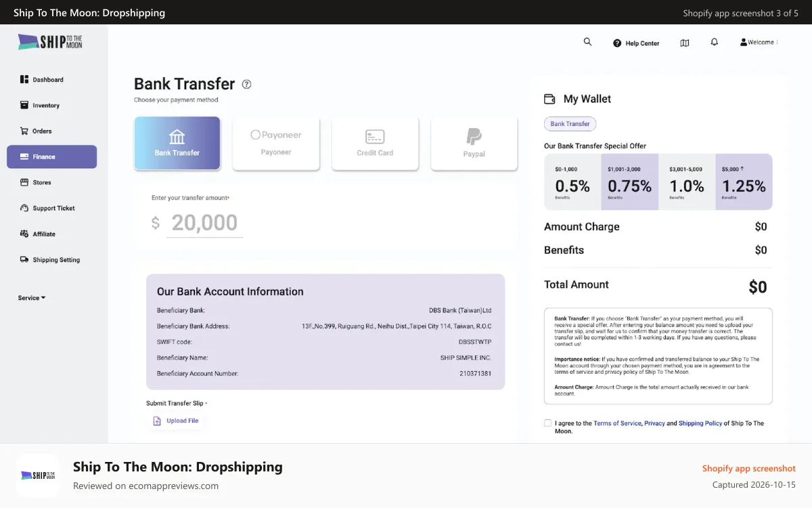Click the Upload File button text
Screen dimensions: 812x508
pos(183,421)
